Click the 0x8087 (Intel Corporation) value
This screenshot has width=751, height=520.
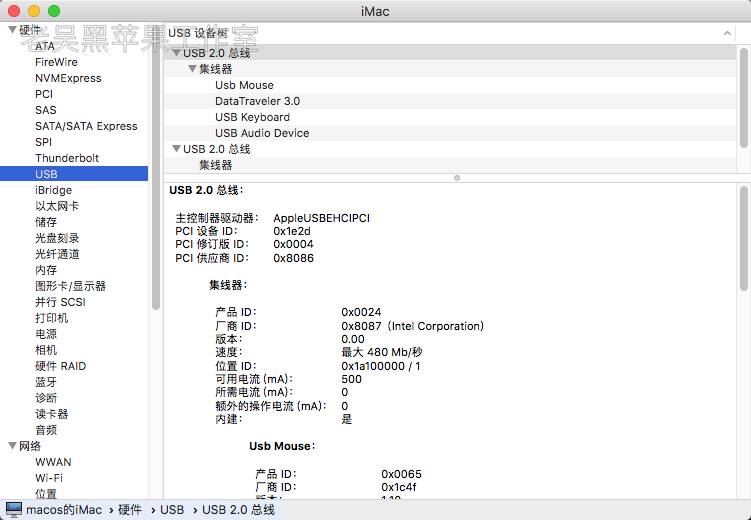point(412,326)
